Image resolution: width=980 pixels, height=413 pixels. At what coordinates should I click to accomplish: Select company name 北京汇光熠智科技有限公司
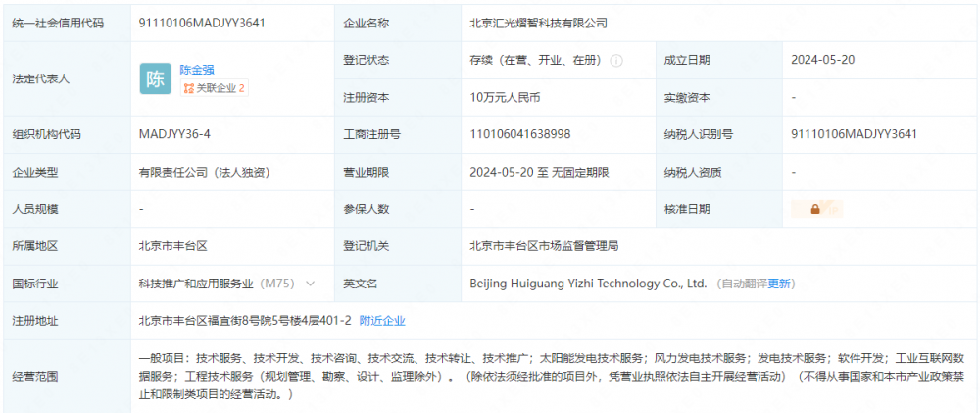point(539,24)
